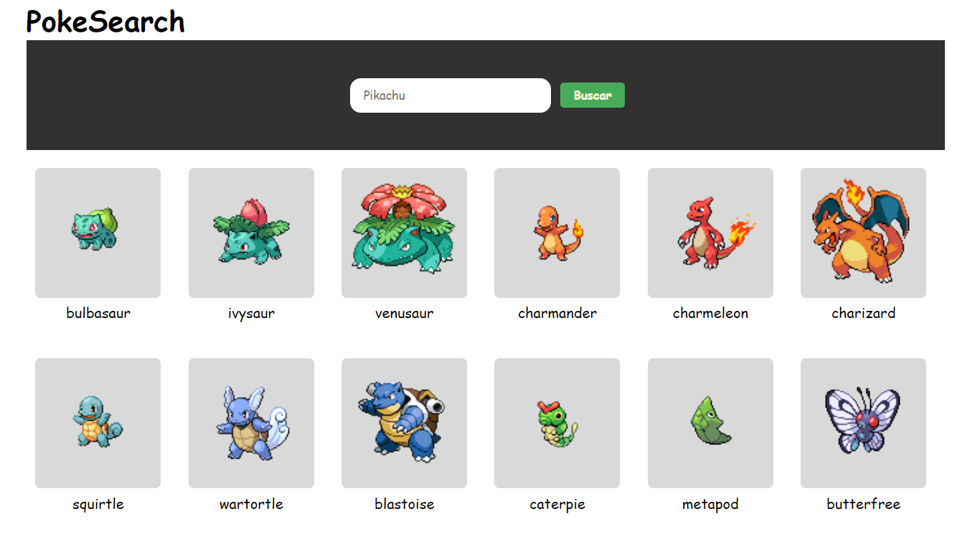Click the "caterpie" name label
The image size is (980, 537).
tap(557, 504)
